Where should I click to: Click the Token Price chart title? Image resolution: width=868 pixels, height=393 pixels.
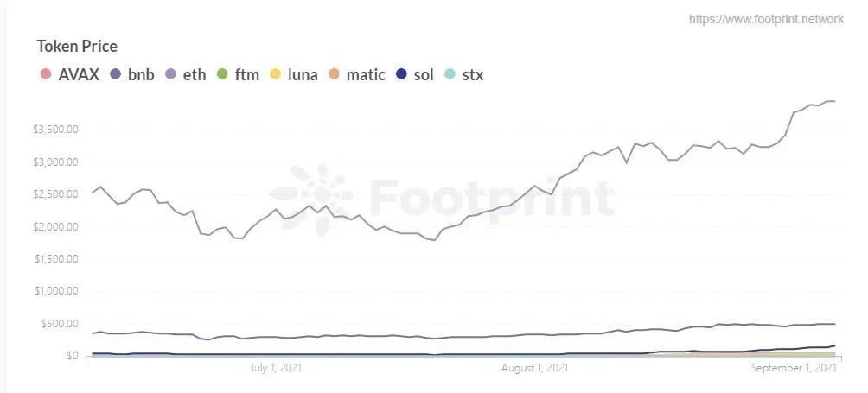pyautogui.click(x=77, y=47)
